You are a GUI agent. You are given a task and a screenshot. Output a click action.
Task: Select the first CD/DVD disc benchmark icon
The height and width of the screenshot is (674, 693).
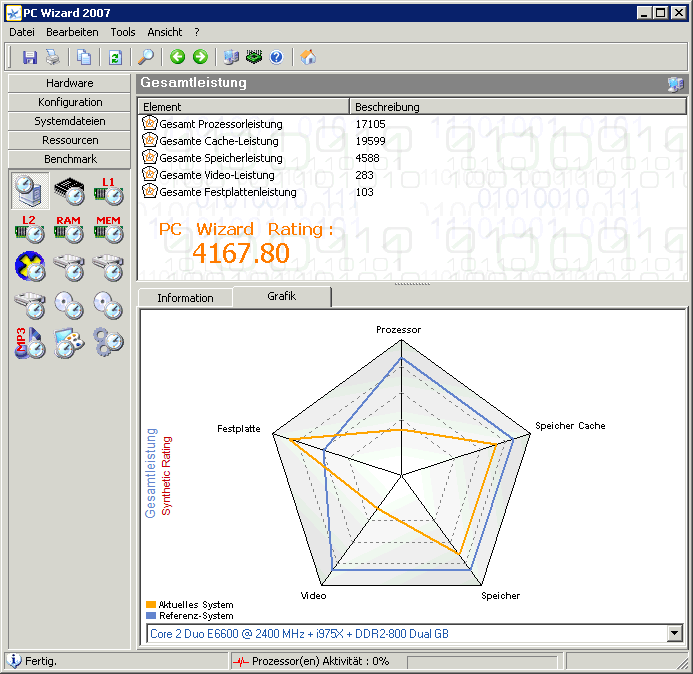pos(69,305)
